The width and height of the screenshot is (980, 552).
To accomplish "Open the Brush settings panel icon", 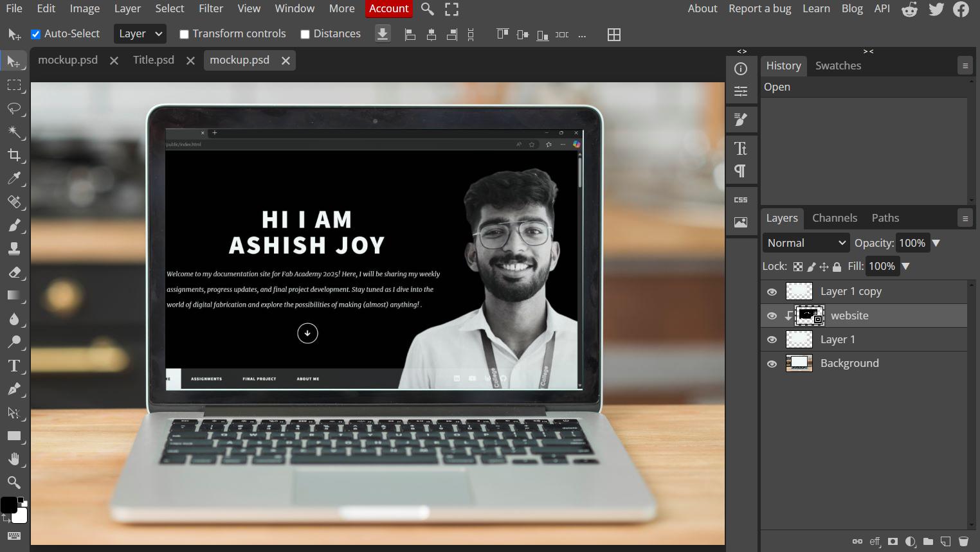I will click(741, 120).
